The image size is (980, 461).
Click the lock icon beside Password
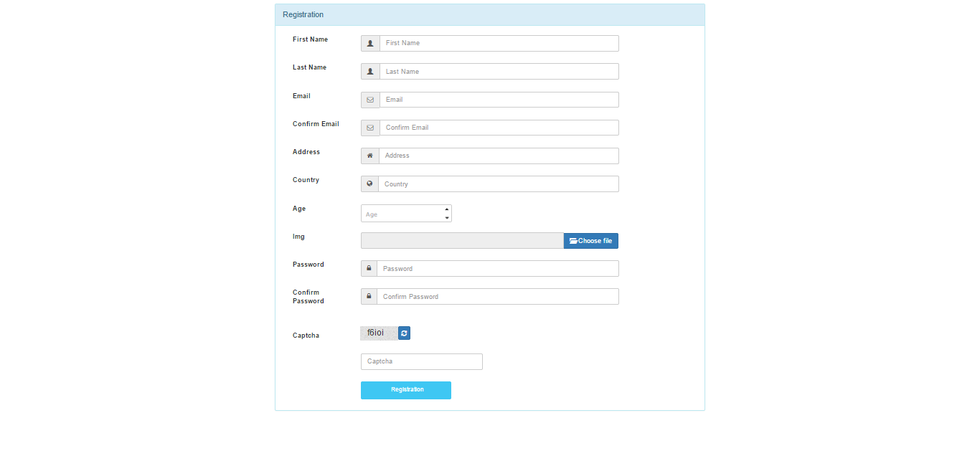pos(369,267)
